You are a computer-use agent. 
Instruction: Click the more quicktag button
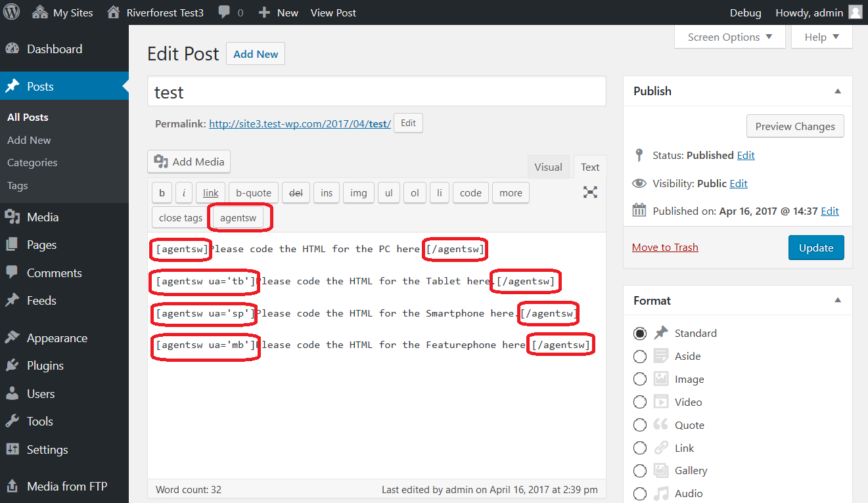tap(511, 193)
